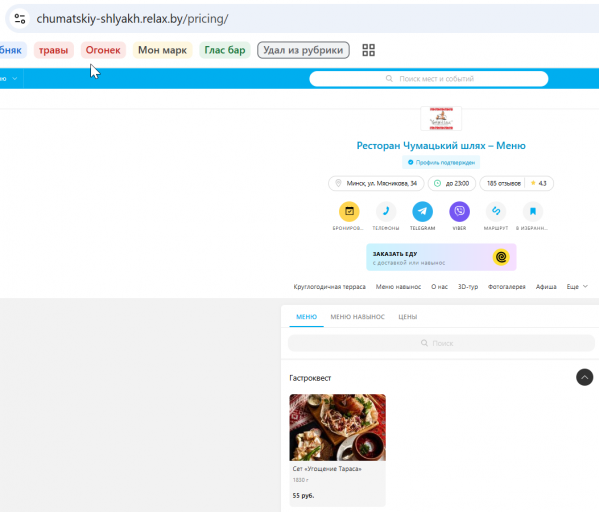Open 'Круглогодичная терраса' nav item
The width and height of the screenshot is (599, 512).
click(x=329, y=287)
